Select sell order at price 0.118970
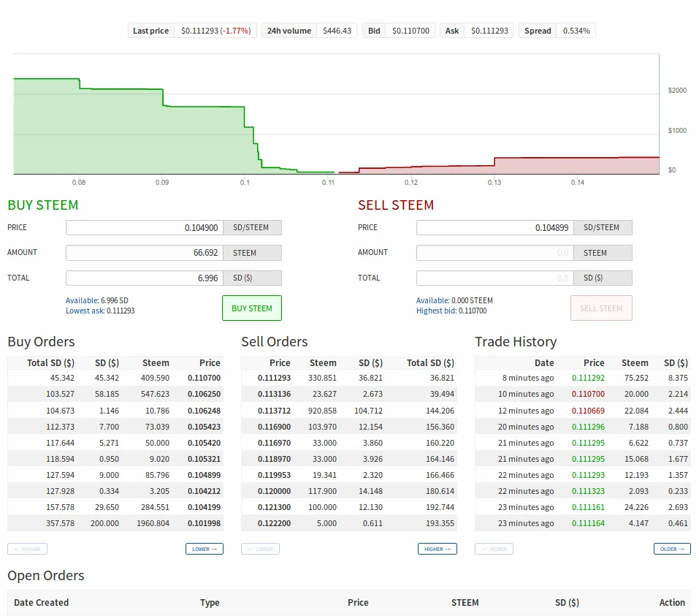 [x=349, y=459]
